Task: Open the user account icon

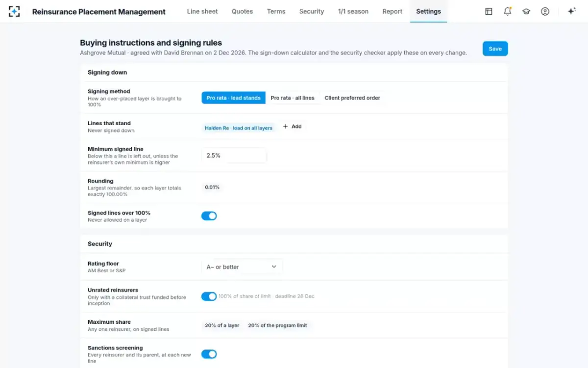Action: [545, 11]
